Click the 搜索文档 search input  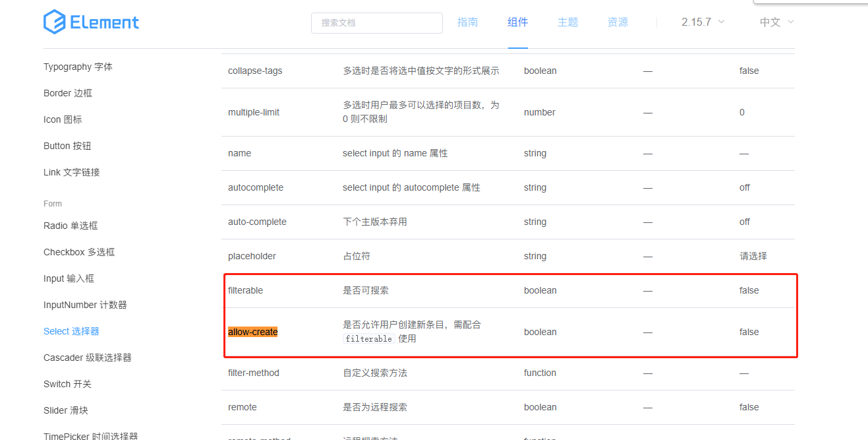click(376, 22)
